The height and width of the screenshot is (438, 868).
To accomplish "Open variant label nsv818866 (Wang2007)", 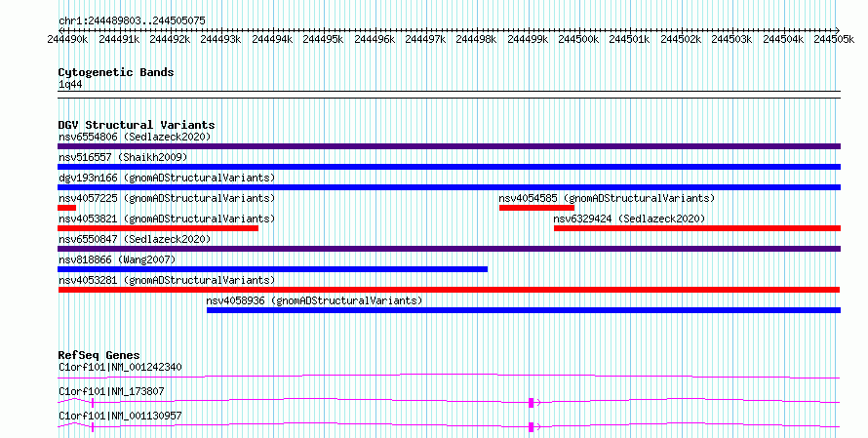I will click(x=117, y=259).
